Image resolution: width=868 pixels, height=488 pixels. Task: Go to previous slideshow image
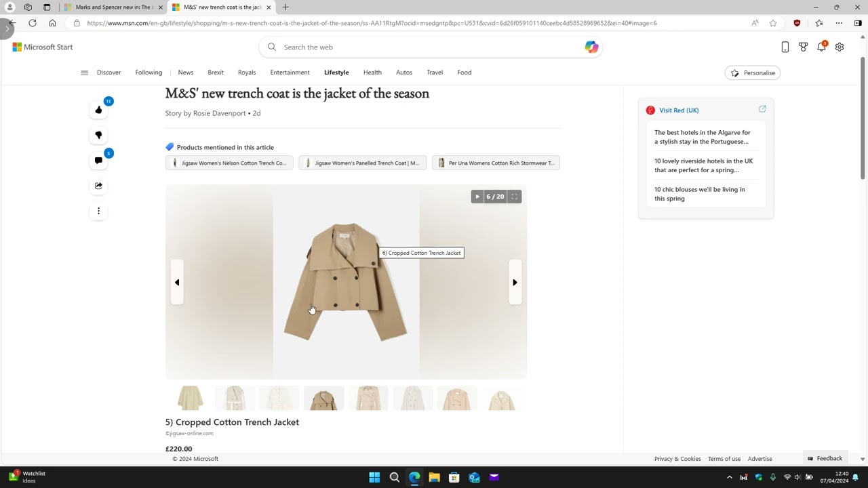[x=177, y=282]
